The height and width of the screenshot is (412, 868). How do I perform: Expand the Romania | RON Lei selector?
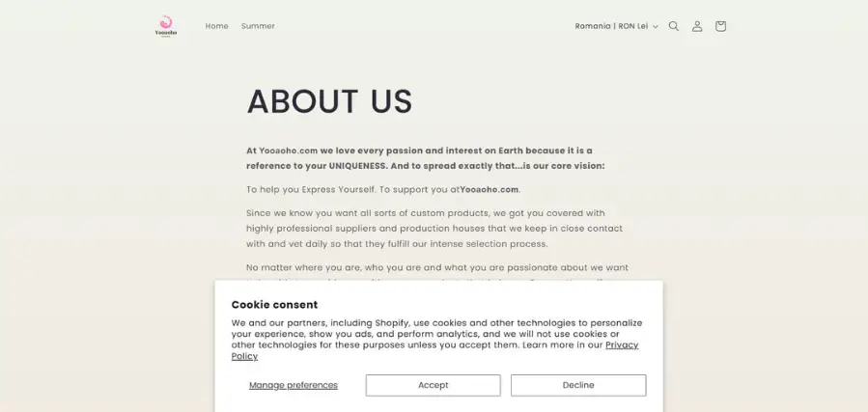[x=617, y=26]
